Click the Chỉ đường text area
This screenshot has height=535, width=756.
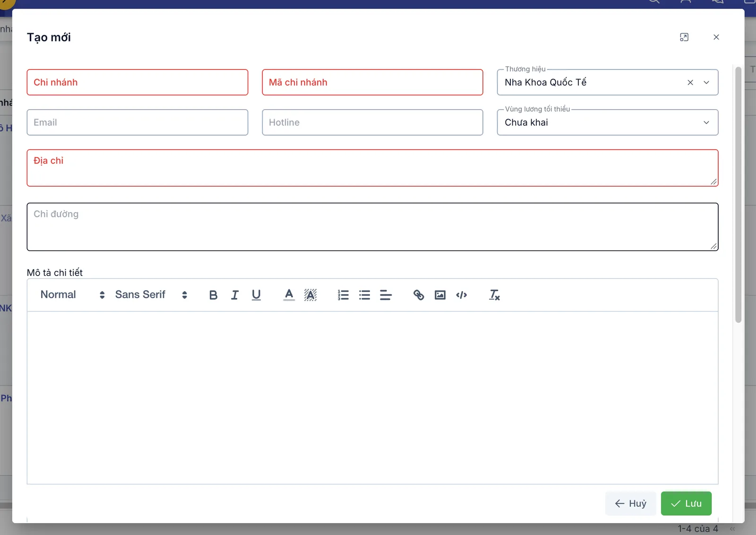click(x=372, y=227)
